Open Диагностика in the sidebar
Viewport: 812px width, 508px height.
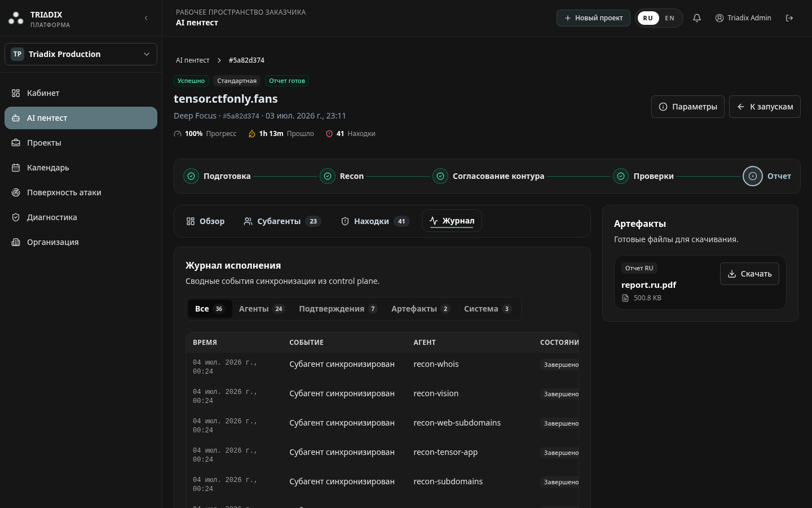click(81, 217)
